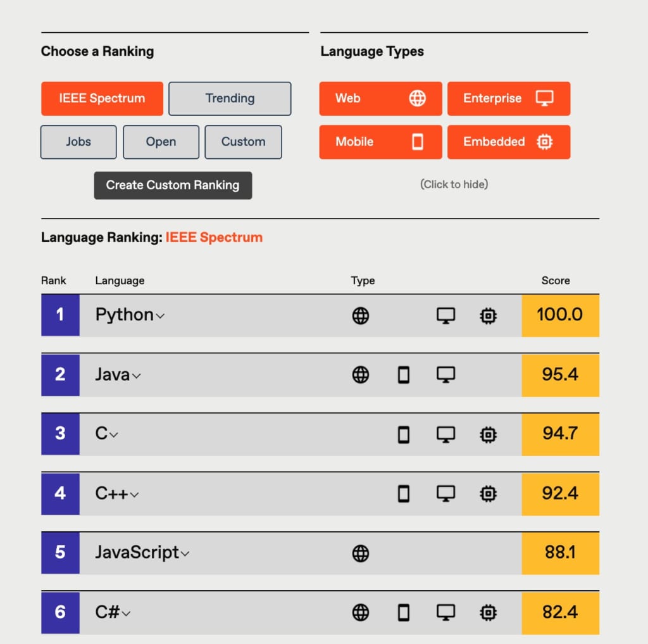Click the 95.4 score cell

point(561,375)
